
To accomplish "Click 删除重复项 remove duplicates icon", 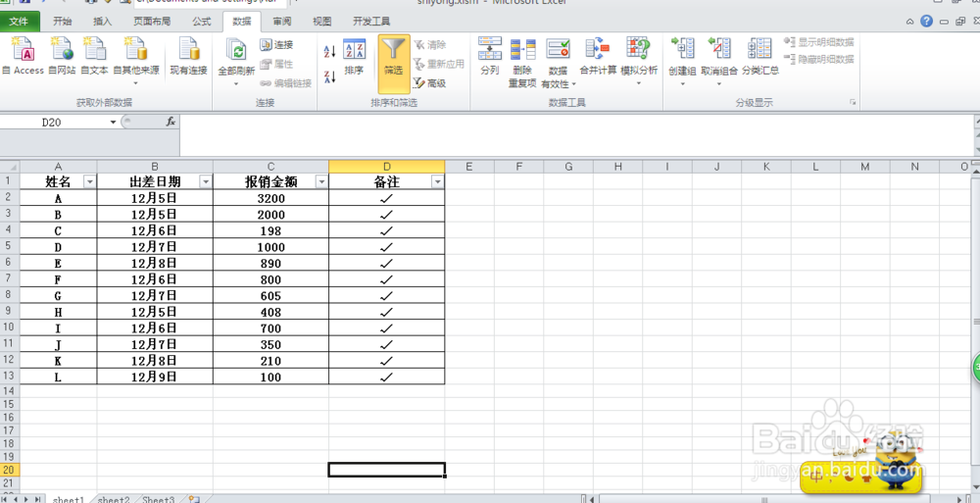I will [522, 62].
